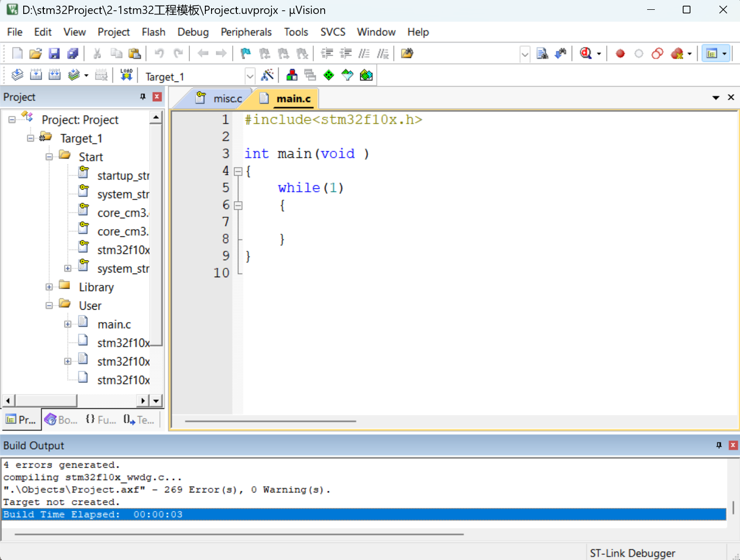Image resolution: width=740 pixels, height=560 pixels.
Task: Collapse the code fold at line 4
Action: tap(238, 171)
